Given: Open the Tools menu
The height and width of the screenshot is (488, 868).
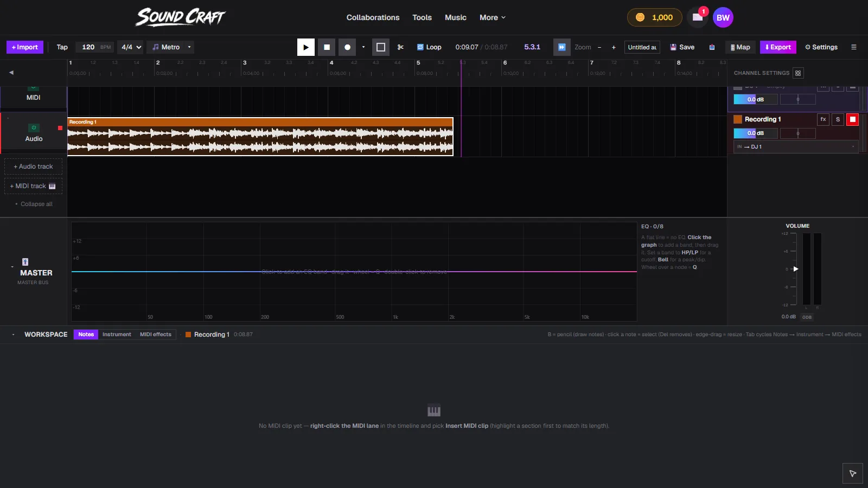Looking at the screenshot, I should point(422,17).
